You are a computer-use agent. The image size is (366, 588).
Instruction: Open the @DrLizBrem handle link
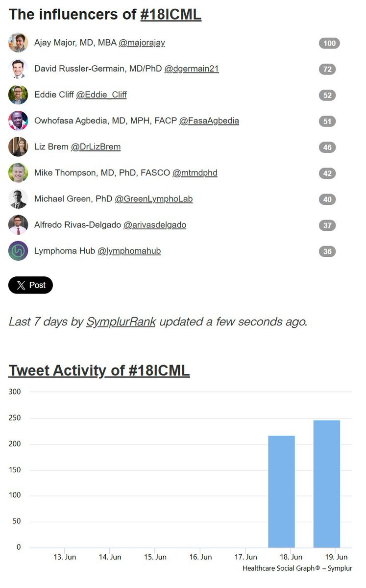(x=96, y=147)
